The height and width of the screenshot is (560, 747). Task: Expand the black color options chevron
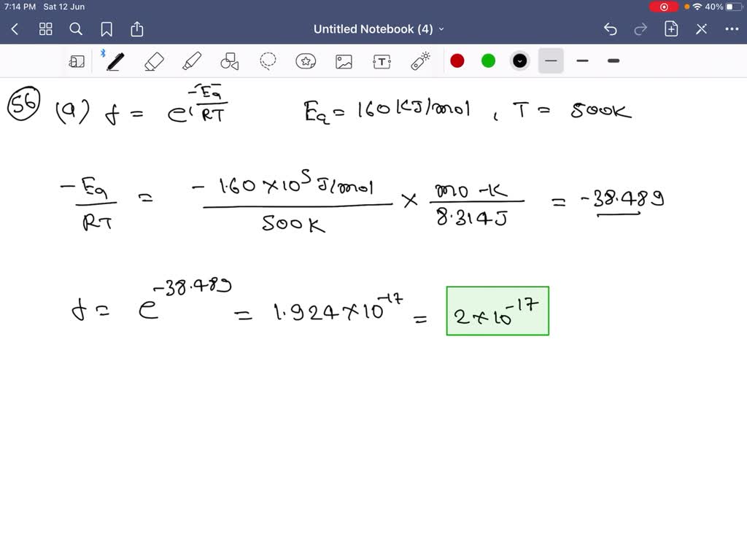519,61
